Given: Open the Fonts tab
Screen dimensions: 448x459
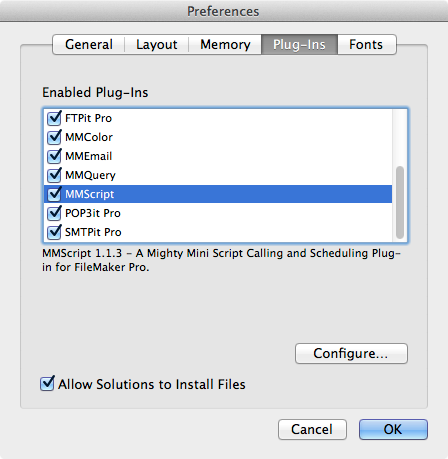Looking at the screenshot, I should click(x=366, y=44).
